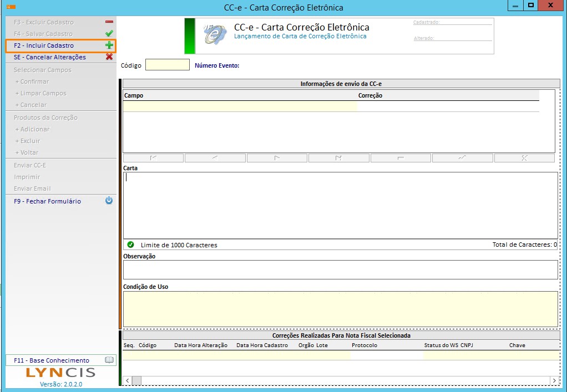Click the blue power icon for Fechar Formulário
The image size is (567, 392).
109,201
